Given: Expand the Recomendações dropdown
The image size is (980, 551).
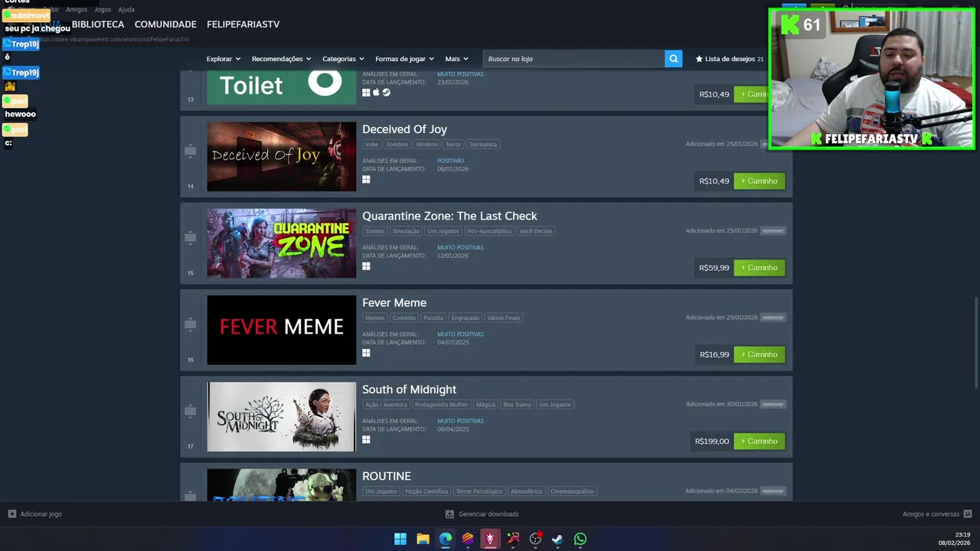Looking at the screenshot, I should 281,59.
